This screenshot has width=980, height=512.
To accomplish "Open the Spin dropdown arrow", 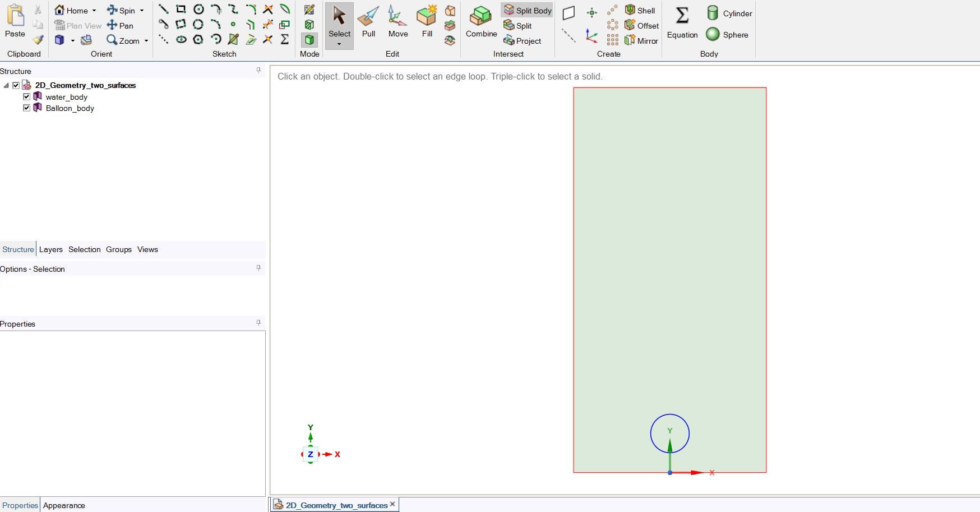I will click(142, 11).
